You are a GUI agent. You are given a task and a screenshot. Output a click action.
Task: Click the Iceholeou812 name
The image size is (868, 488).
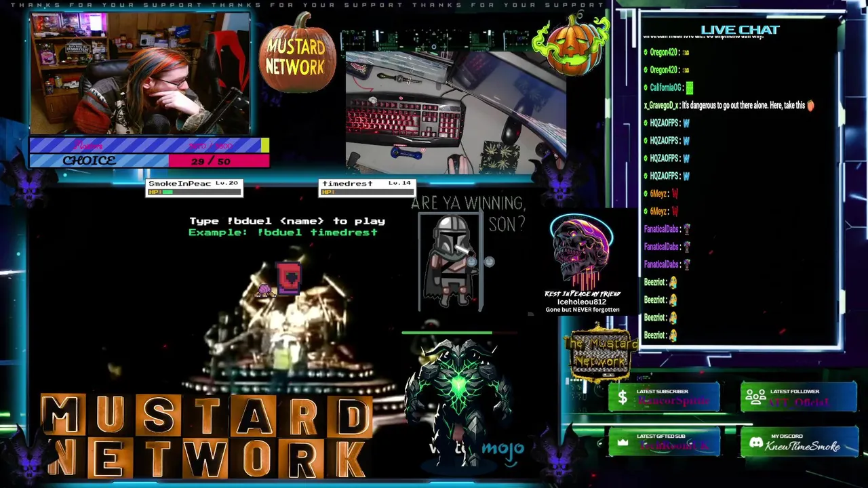pyautogui.click(x=581, y=302)
